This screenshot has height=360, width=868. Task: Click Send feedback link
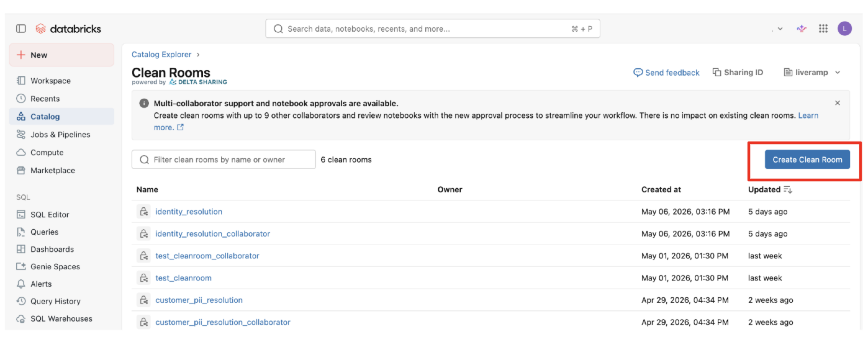(x=666, y=73)
